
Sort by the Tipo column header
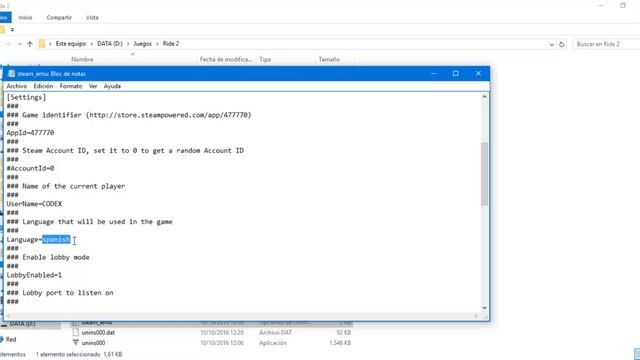pyautogui.click(x=265, y=60)
